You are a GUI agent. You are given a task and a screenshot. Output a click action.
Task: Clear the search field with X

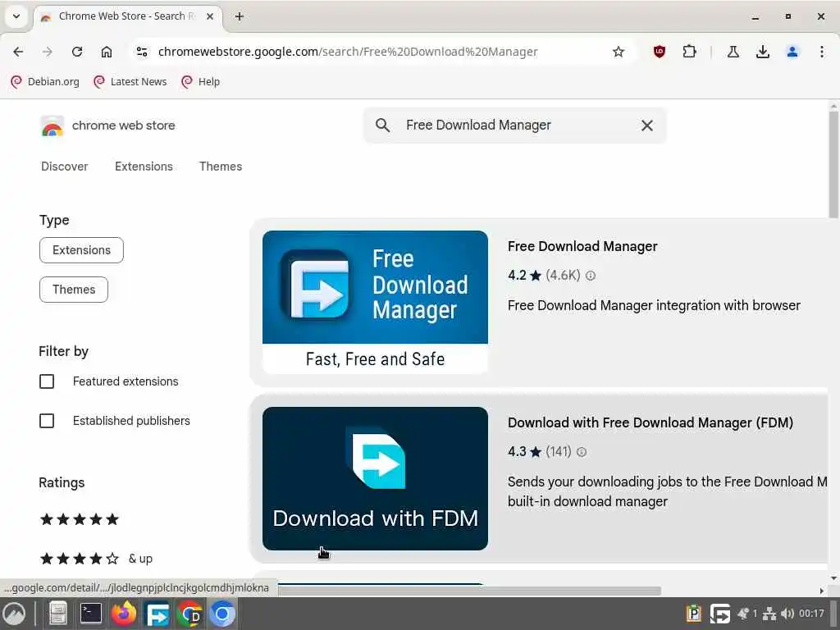(x=647, y=126)
